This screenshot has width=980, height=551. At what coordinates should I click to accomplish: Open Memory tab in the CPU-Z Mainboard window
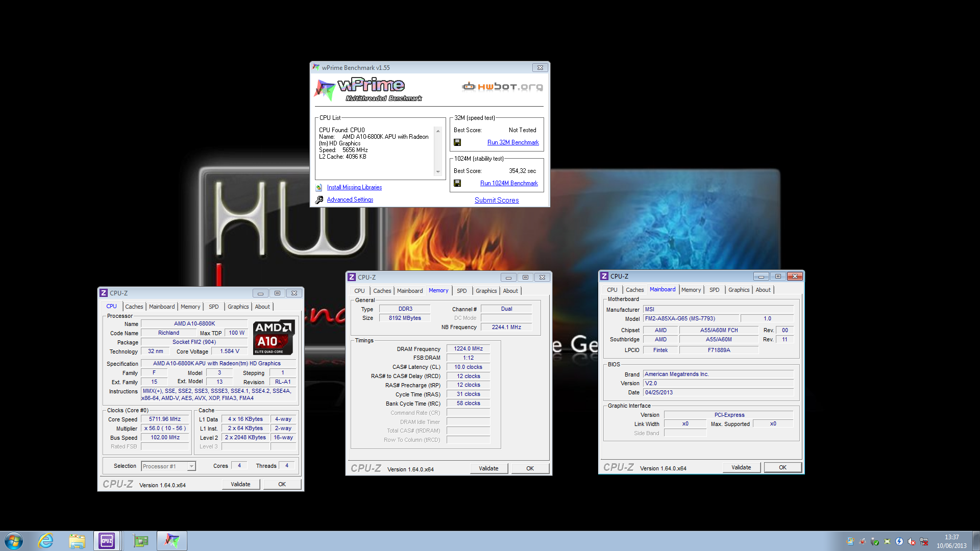coord(691,290)
